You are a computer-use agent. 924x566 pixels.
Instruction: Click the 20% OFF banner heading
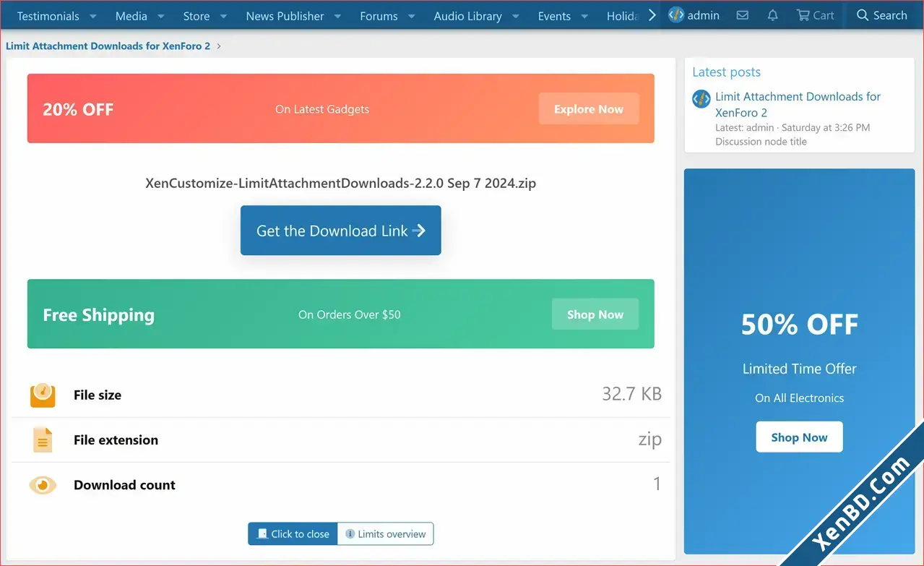point(78,110)
